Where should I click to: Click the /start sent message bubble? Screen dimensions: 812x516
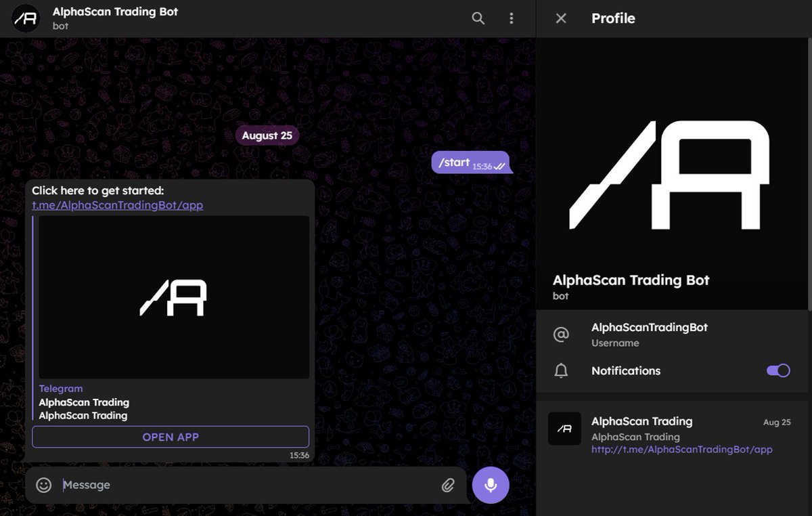(x=471, y=163)
